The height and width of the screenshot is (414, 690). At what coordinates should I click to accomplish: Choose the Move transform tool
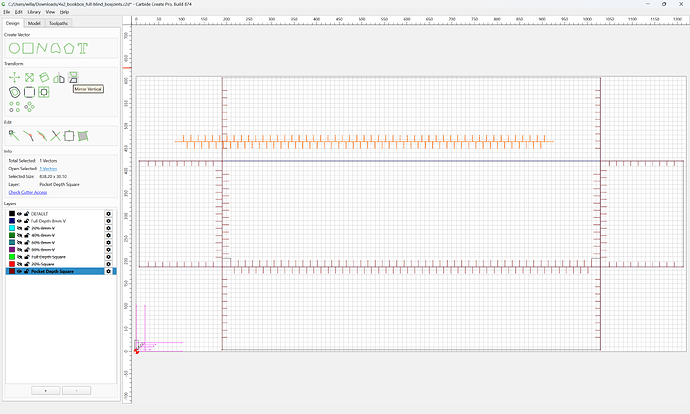pyautogui.click(x=15, y=78)
